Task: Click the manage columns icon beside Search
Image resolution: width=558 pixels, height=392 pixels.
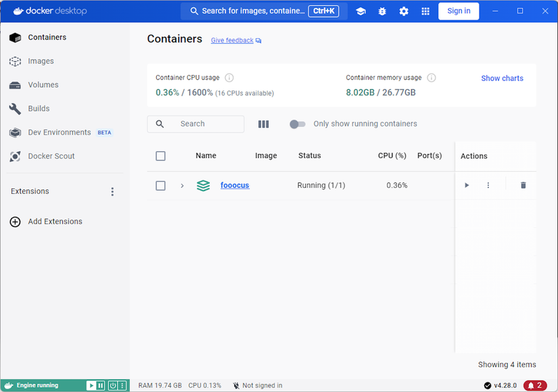Action: 263,124
